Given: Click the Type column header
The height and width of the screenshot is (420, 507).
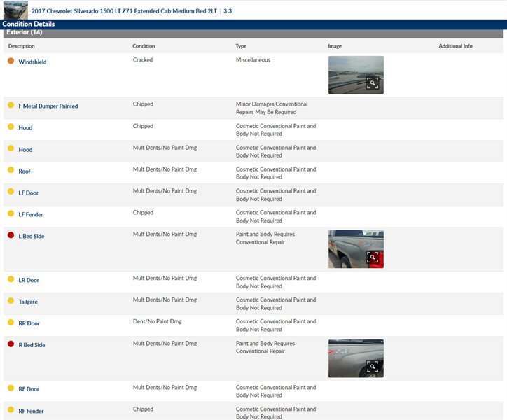Looking at the screenshot, I should pyautogui.click(x=241, y=46).
